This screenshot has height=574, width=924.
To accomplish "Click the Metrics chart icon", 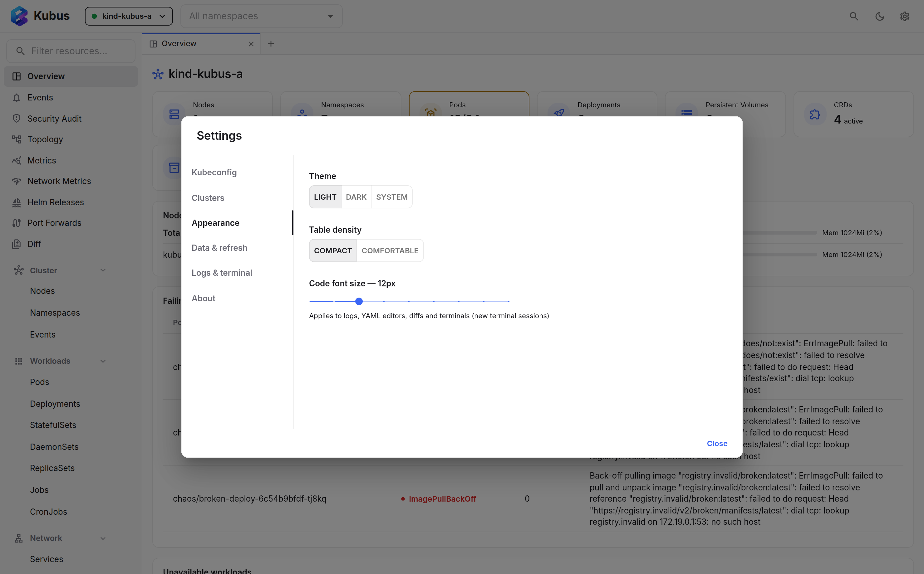I will 16,160.
